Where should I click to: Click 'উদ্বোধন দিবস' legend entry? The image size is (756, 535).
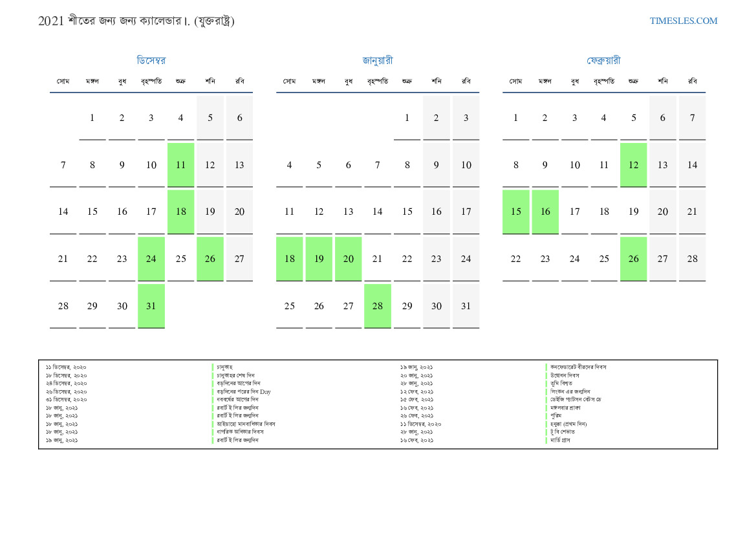click(565, 375)
